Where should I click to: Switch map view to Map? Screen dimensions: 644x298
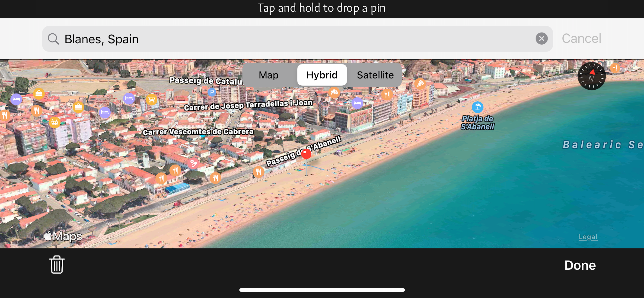coord(268,75)
